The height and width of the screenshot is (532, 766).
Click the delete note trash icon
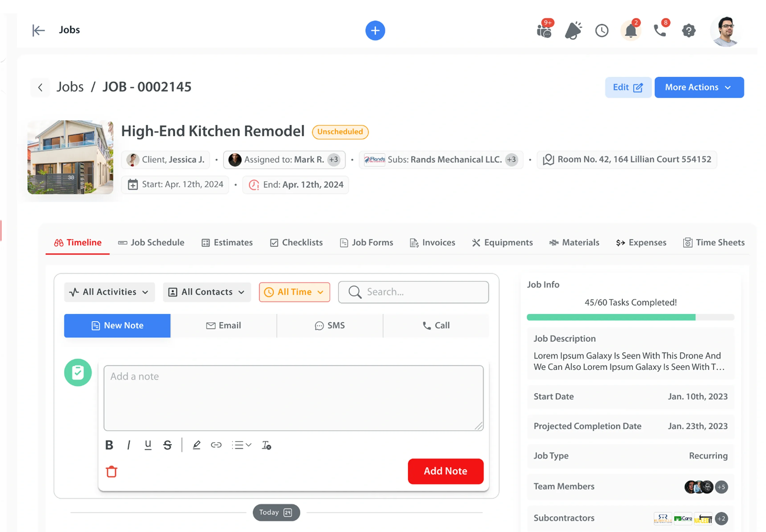(x=111, y=471)
